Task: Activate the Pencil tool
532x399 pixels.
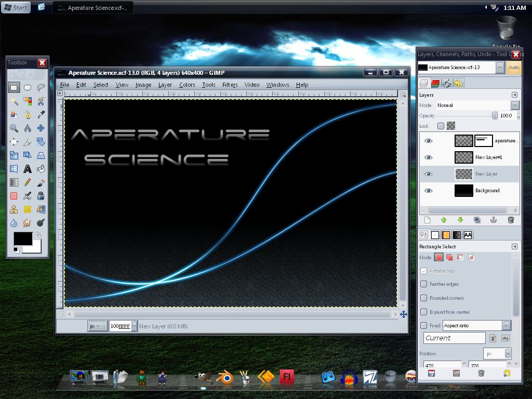Action: click(x=28, y=182)
